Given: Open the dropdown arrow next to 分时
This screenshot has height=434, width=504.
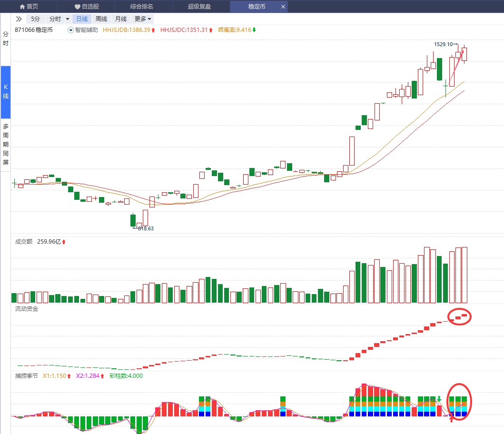Looking at the screenshot, I should click(x=68, y=19).
